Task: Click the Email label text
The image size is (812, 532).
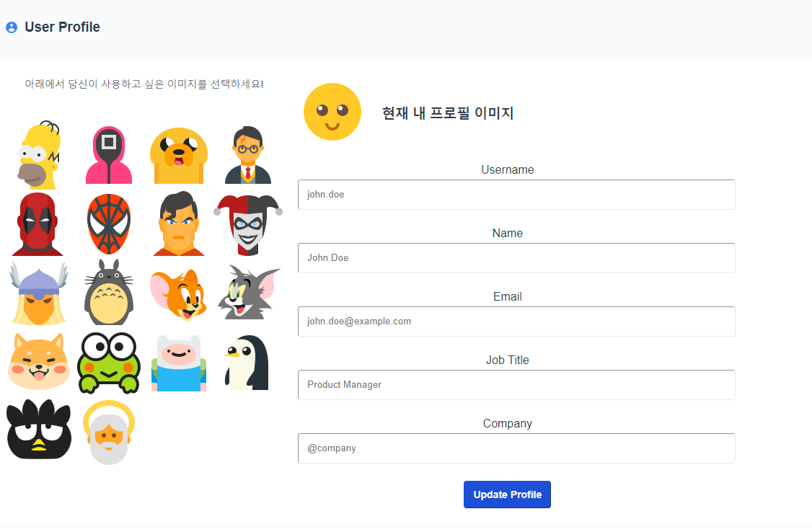Action: pyautogui.click(x=508, y=296)
